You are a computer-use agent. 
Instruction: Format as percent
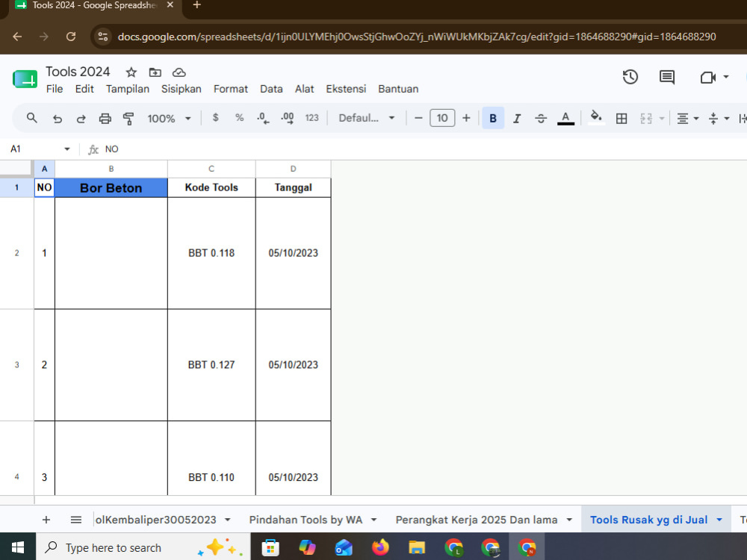click(239, 118)
